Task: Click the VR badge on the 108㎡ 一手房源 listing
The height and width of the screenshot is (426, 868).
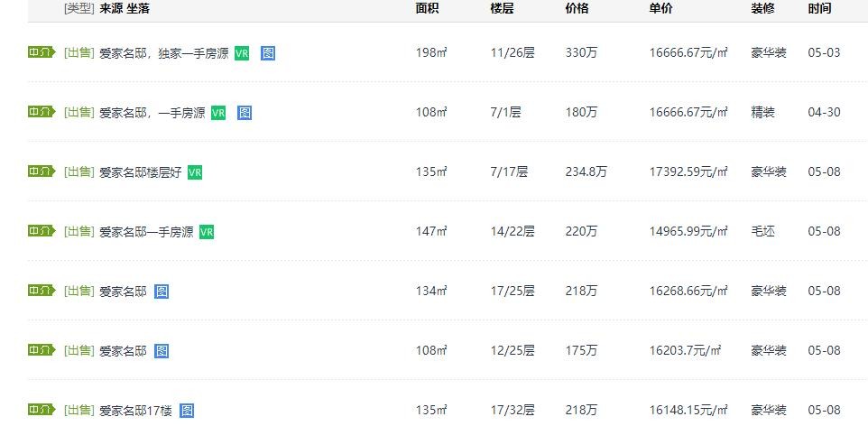Action: pos(218,113)
